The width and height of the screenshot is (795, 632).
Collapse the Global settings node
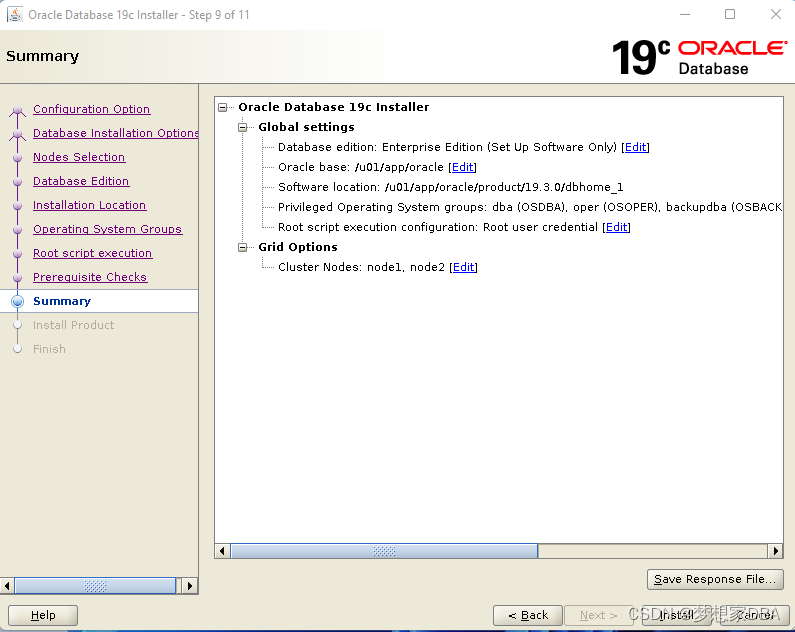[242, 127]
